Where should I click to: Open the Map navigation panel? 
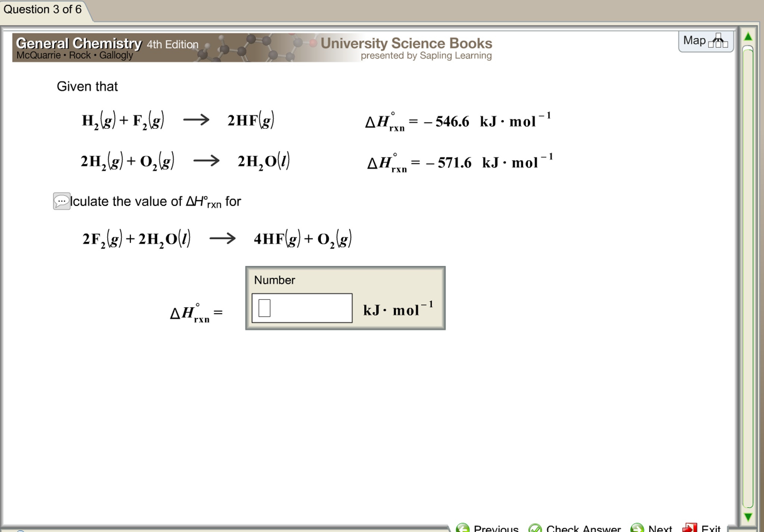(x=706, y=41)
